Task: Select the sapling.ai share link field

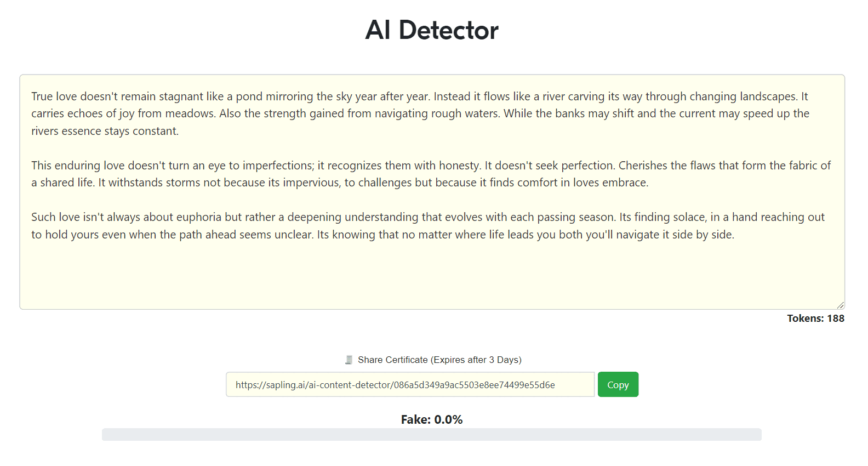Action: 410,385
